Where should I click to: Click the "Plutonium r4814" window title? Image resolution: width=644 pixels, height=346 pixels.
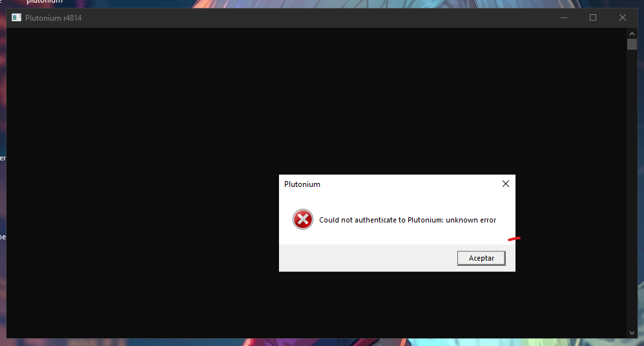(54, 18)
